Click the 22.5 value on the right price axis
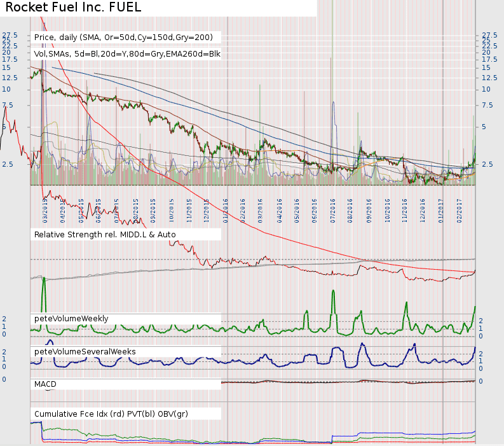Image resolution: width=504 pixels, height=446 pixels. coord(489,46)
